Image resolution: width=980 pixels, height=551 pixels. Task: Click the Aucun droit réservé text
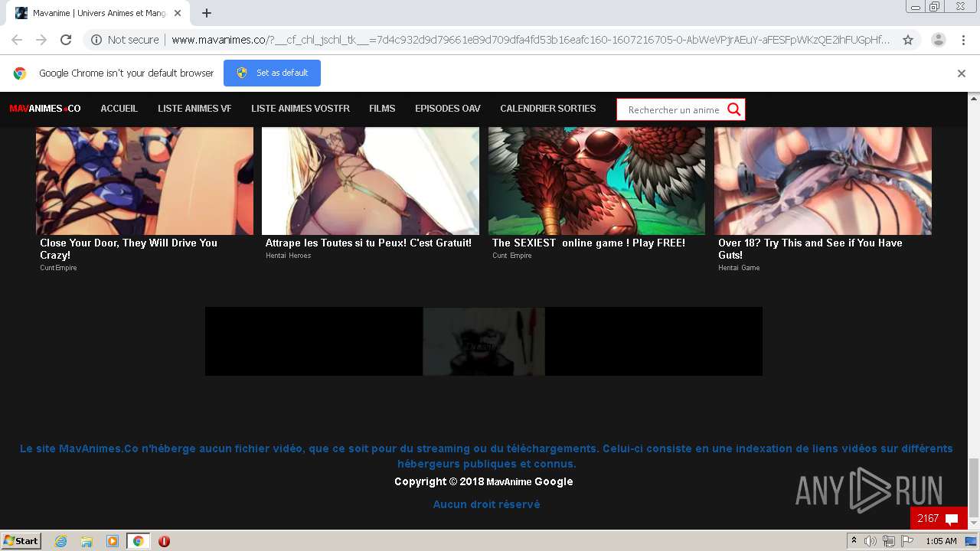486,504
